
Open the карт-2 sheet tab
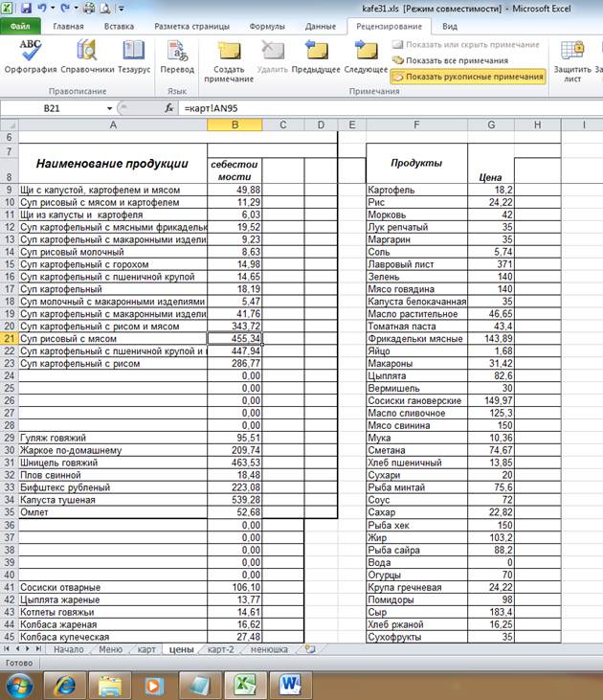220,649
